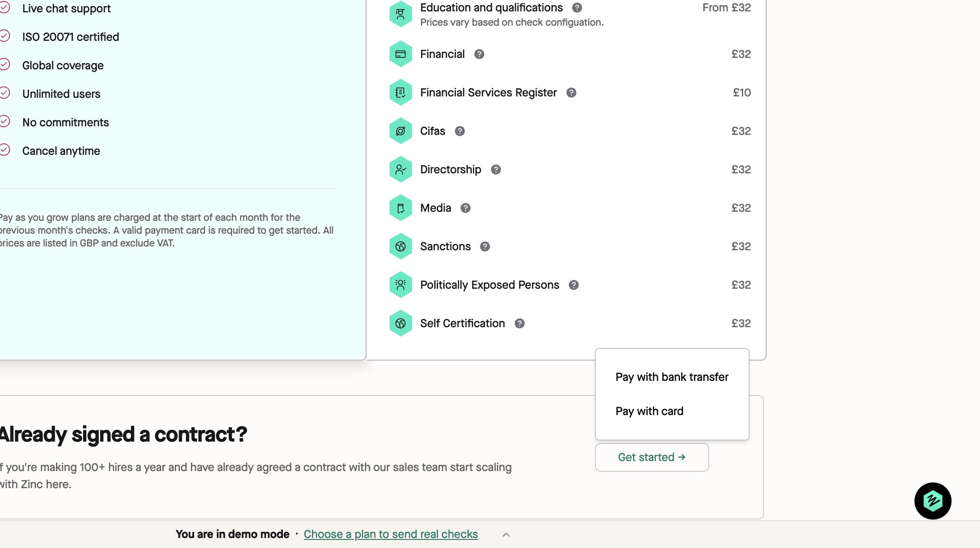Open the help tooltip next to Financial

479,54
